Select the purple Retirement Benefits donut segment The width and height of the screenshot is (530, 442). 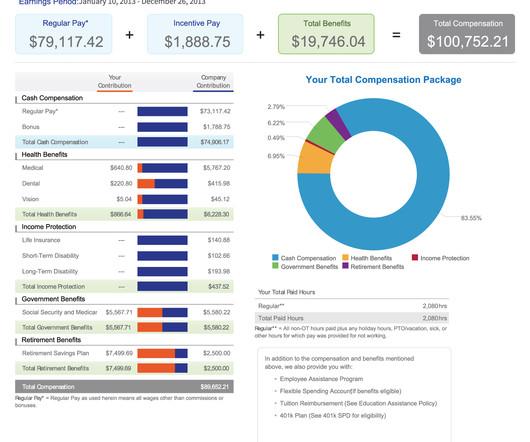pos(338,123)
